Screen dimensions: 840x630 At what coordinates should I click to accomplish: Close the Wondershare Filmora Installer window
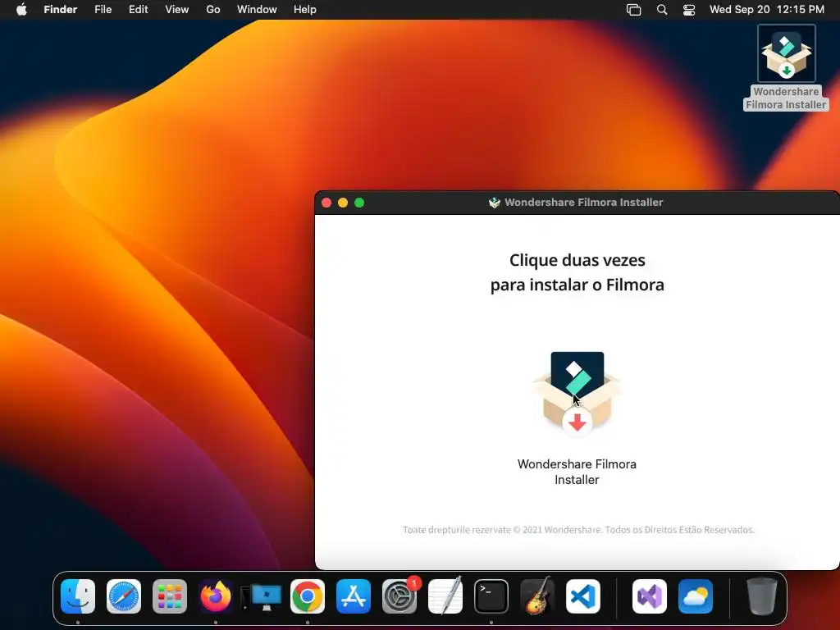326,203
